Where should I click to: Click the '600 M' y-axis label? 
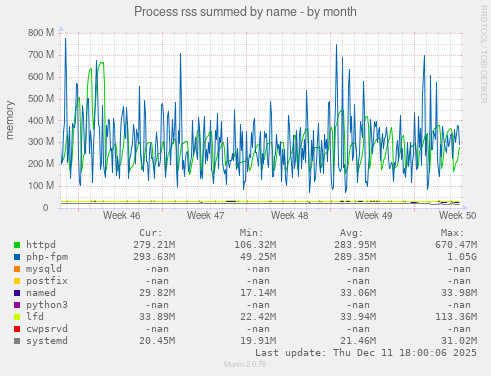tap(41, 77)
